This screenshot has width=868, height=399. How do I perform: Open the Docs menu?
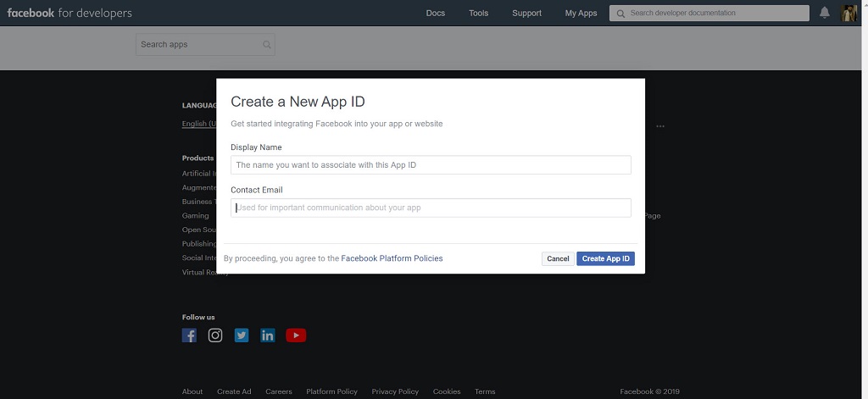(x=436, y=14)
